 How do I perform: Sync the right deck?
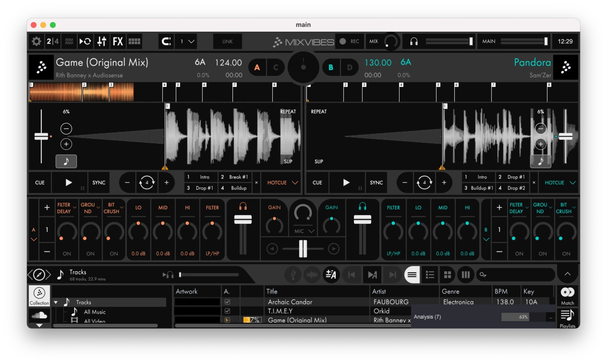pyautogui.click(x=376, y=182)
